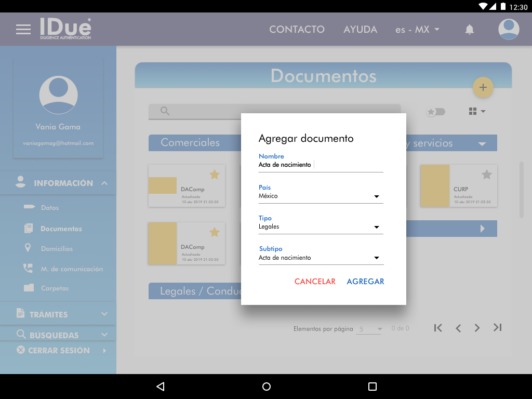This screenshot has height=399, width=532.
Task: Go to first page of results
Action: [x=438, y=328]
